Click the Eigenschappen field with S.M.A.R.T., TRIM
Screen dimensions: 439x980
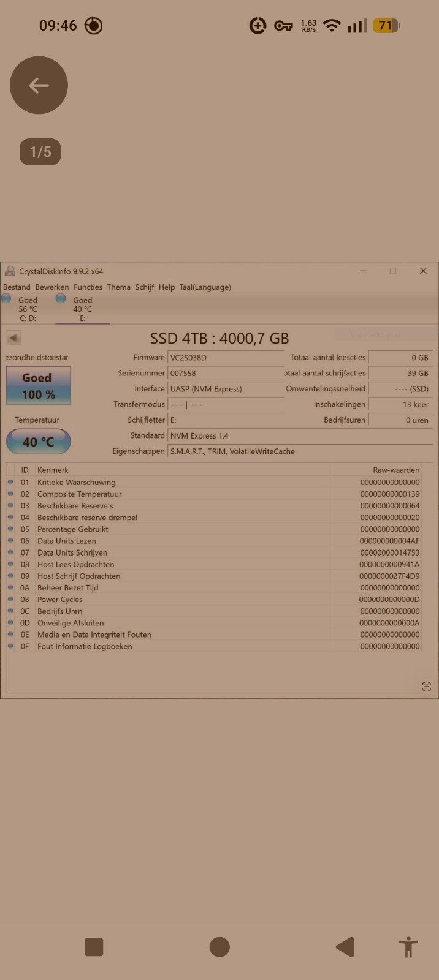click(300, 451)
